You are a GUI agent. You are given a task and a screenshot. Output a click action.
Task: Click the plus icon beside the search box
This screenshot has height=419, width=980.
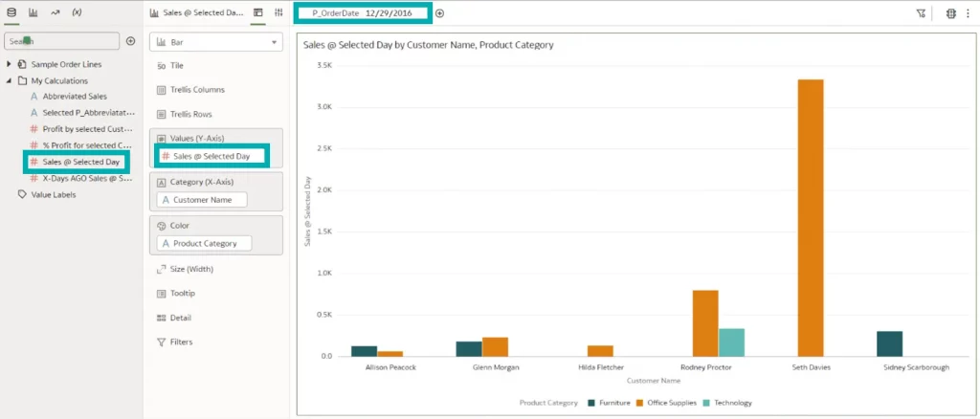click(131, 41)
